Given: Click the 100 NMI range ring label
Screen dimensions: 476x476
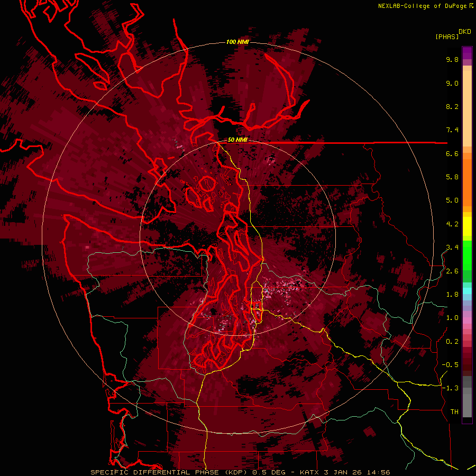Looking at the screenshot, I should point(237,42).
